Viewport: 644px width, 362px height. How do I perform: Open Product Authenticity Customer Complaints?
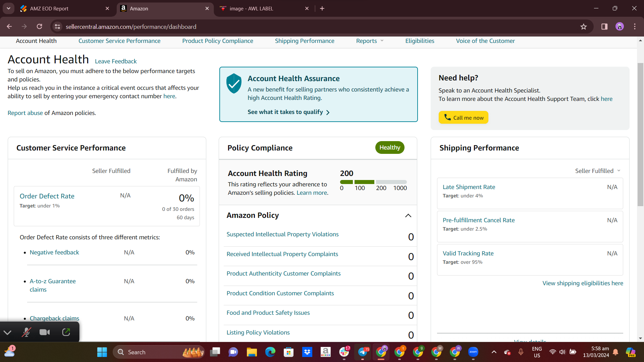[283, 274]
